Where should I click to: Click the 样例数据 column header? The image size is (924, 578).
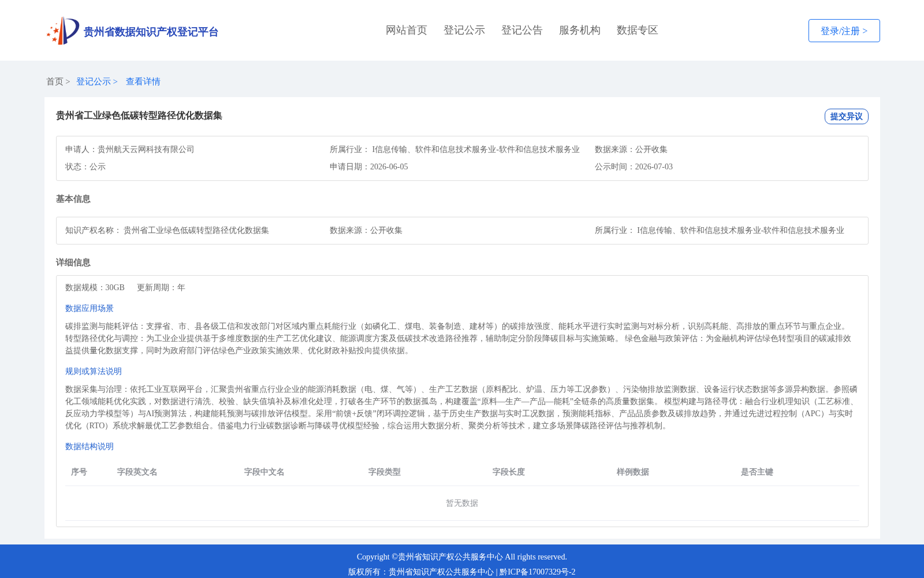pos(633,472)
